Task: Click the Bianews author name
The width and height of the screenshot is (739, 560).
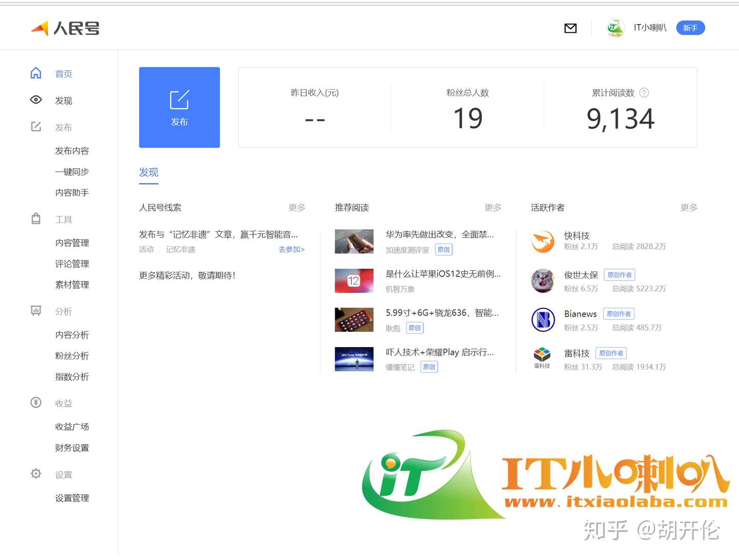Action: 580,314
